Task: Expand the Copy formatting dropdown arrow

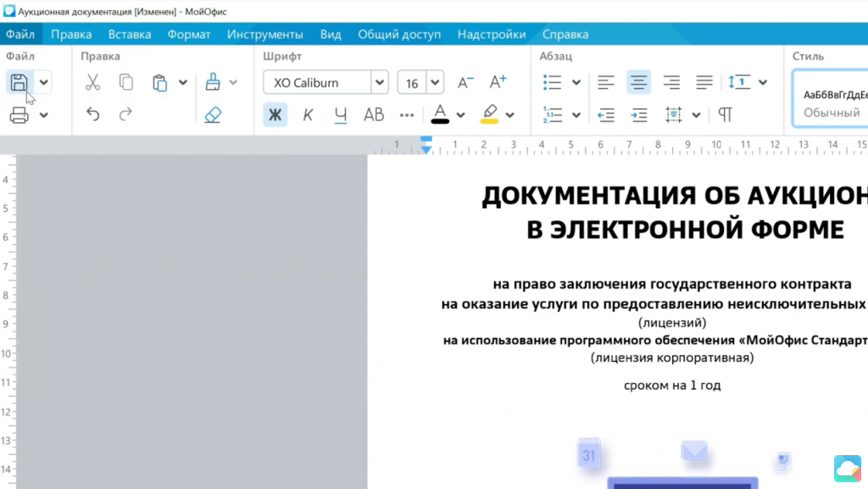Action: coord(234,83)
